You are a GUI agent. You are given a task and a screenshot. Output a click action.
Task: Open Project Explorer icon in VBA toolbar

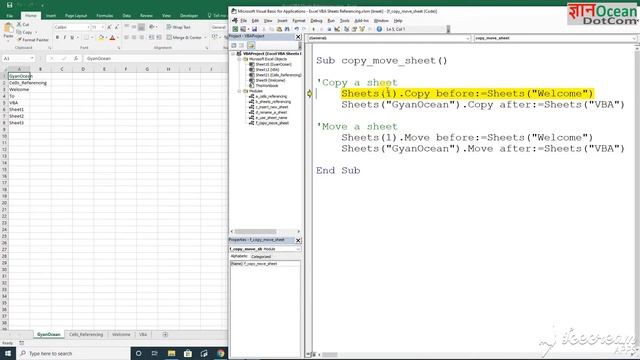point(347,29)
